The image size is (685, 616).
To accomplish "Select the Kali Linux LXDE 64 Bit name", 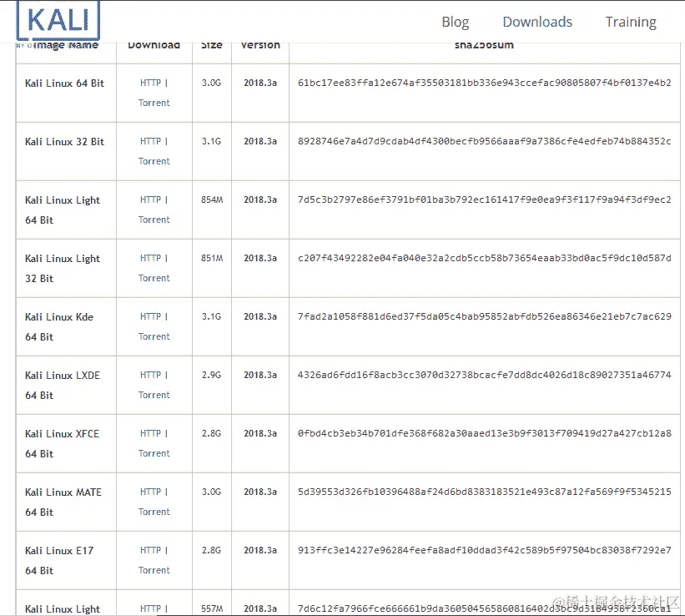I will click(x=62, y=385).
